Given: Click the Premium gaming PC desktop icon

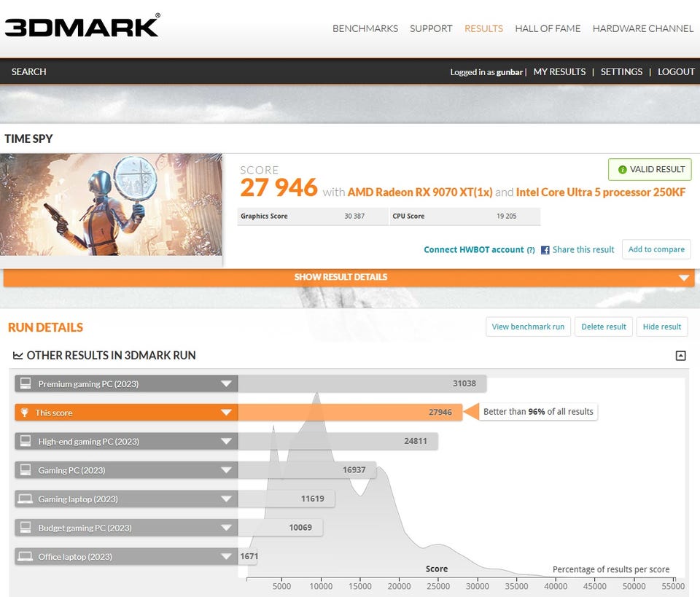Looking at the screenshot, I should click(26, 383).
